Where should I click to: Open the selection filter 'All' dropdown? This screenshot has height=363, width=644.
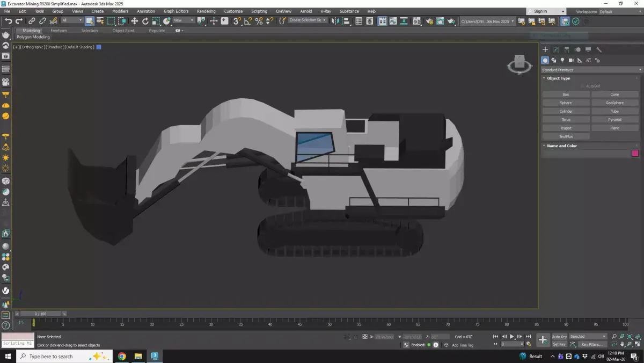click(72, 20)
